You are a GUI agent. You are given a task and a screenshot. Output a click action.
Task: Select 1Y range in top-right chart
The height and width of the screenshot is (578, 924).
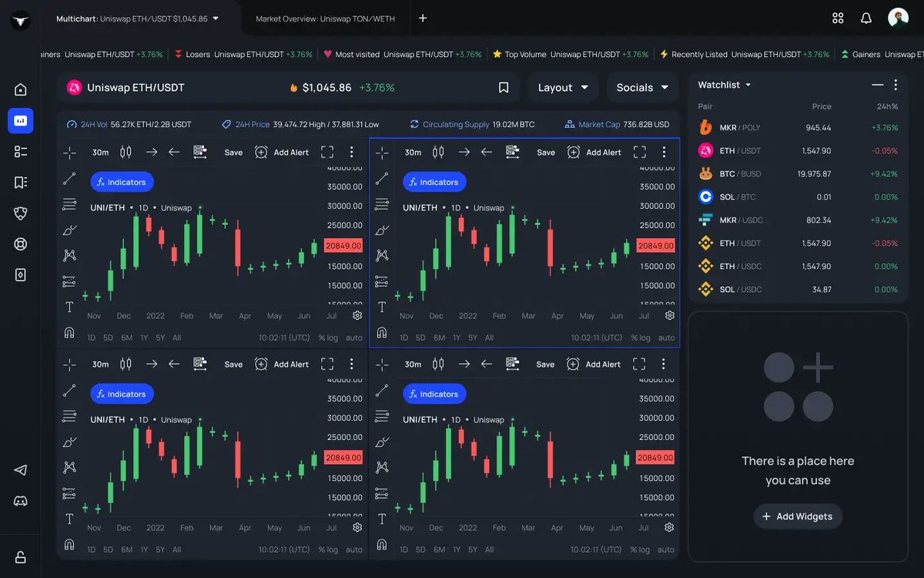click(457, 338)
